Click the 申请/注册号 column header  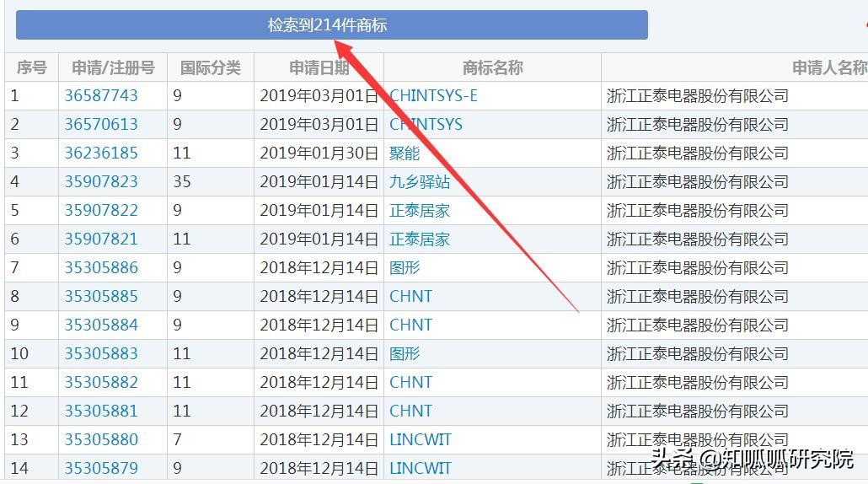tap(113, 67)
